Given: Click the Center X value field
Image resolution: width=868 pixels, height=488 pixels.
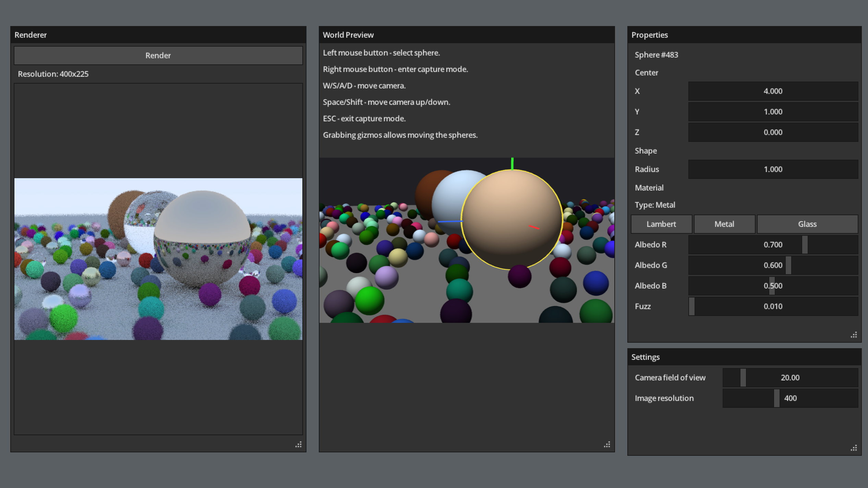Looking at the screenshot, I should [773, 91].
